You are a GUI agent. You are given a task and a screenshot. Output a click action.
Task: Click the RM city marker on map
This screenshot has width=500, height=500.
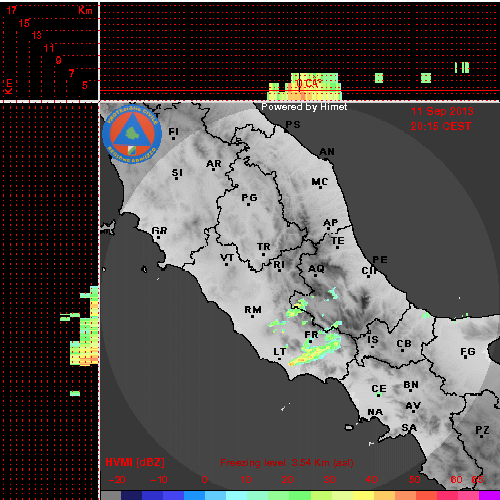[x=253, y=316]
